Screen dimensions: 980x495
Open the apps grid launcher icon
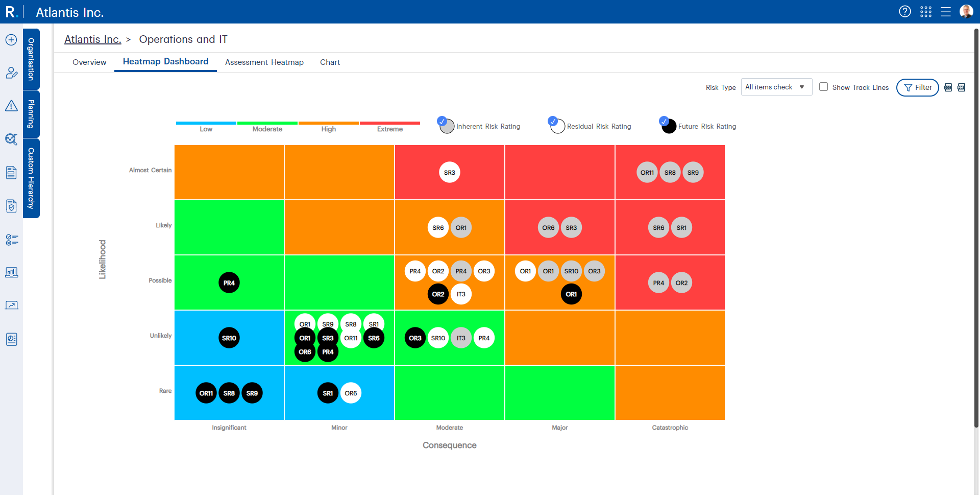tap(925, 12)
